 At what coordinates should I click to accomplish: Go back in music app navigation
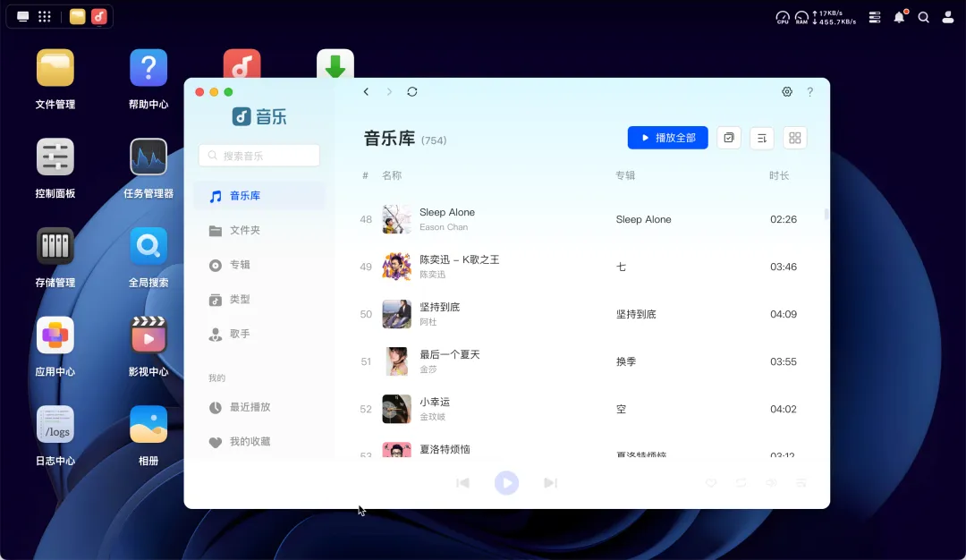coord(366,92)
